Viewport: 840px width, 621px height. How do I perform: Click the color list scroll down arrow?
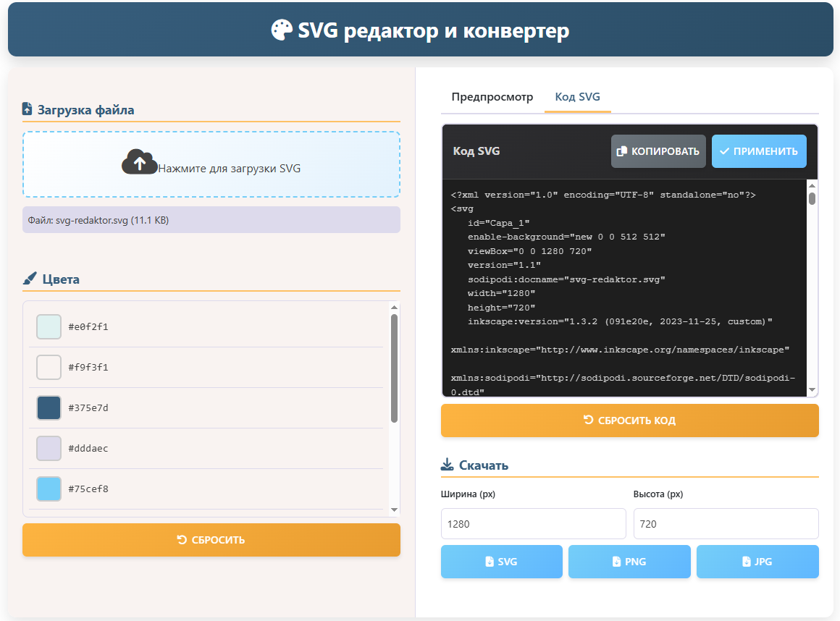(394, 510)
